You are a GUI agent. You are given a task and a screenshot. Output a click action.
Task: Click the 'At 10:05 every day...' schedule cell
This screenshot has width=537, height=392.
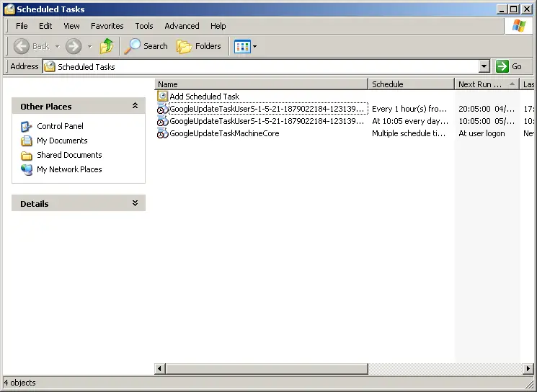[410, 121]
